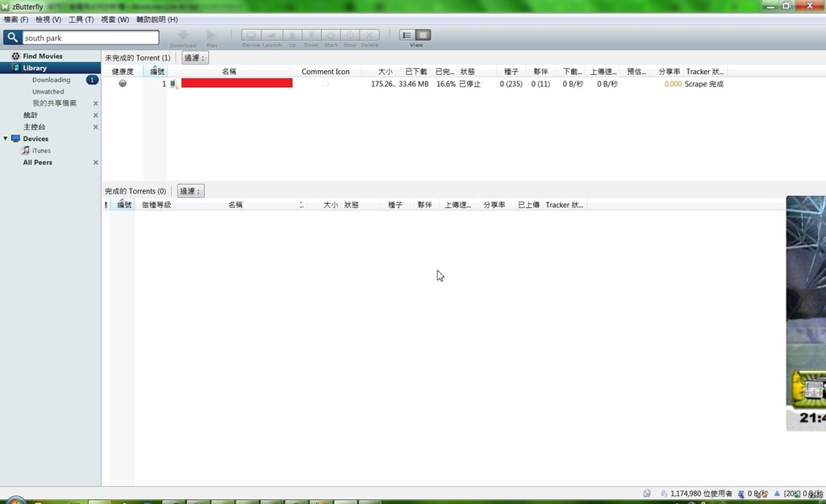Click the Scrape 完成 tracker cell
The height and width of the screenshot is (504, 826).
703,84
